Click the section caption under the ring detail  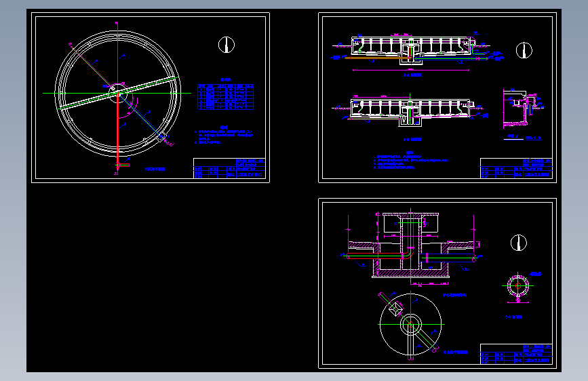(514, 317)
